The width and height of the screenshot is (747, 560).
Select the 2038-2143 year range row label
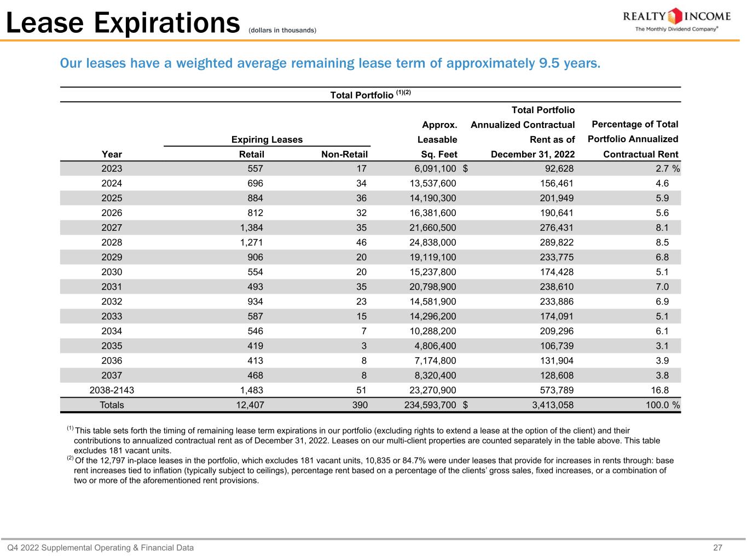tap(112, 390)
